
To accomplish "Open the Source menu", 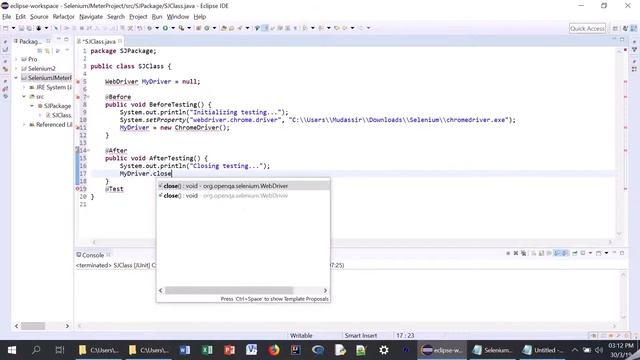I will coord(39,17).
